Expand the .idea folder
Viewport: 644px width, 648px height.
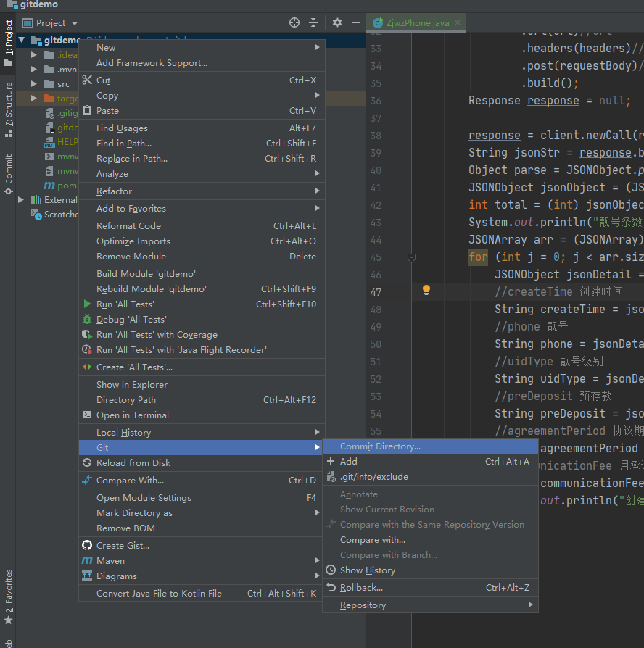coord(34,54)
